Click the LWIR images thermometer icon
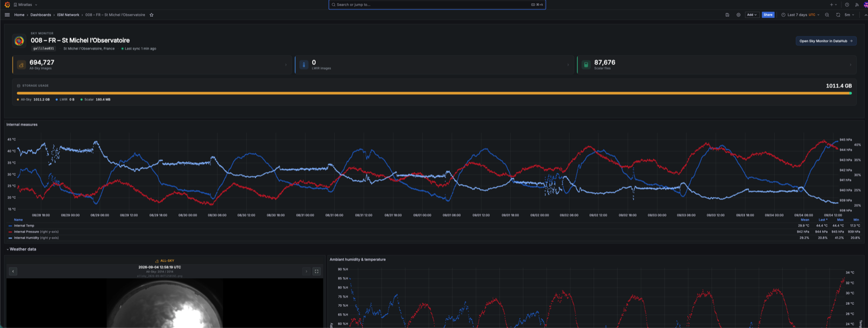868x328 pixels. [x=304, y=65]
